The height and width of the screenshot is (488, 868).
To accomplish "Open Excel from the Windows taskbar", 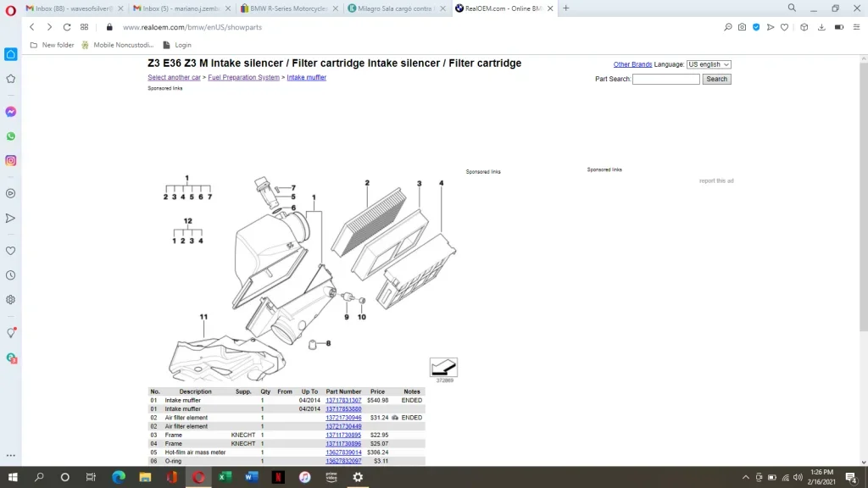I will [x=225, y=477].
